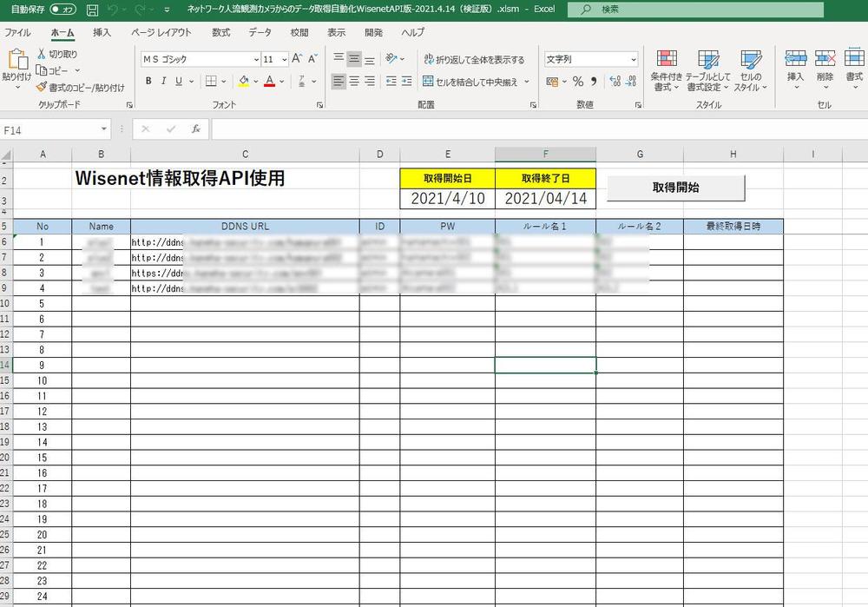Increase font size with large A icon
The image size is (868, 607).
tap(297, 58)
